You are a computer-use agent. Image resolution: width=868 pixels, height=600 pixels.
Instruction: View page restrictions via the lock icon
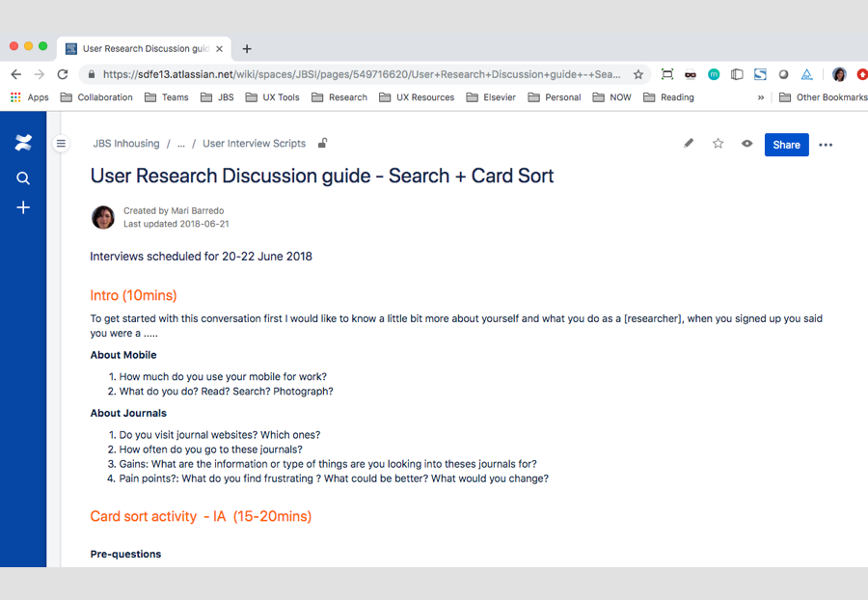pyautogui.click(x=322, y=142)
